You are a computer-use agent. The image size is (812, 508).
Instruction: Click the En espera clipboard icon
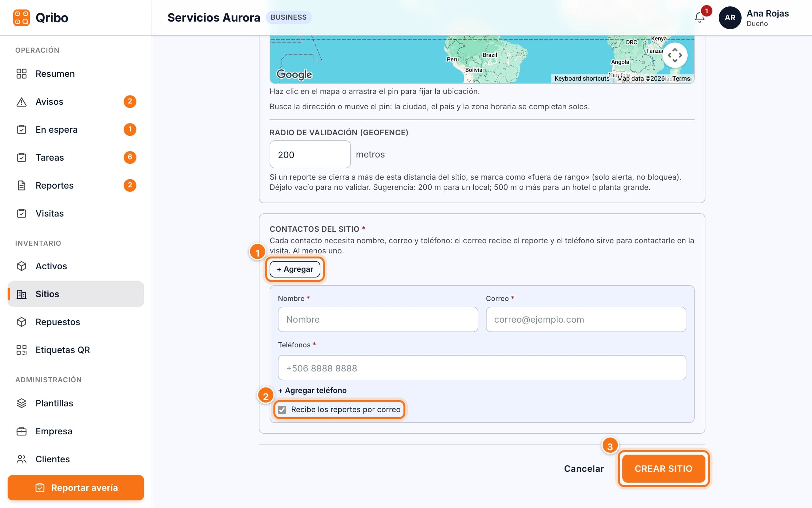22,129
